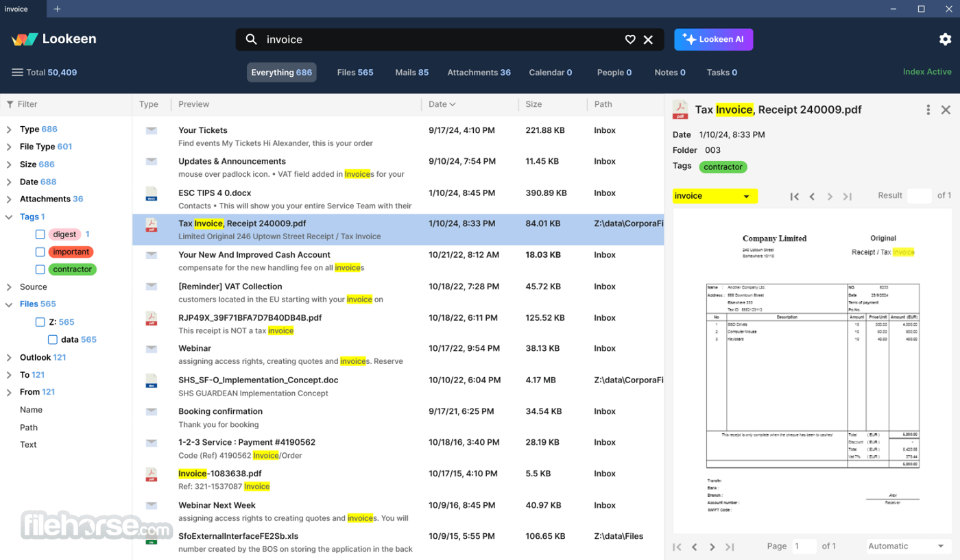The width and height of the screenshot is (960, 560).
Task: Click the PDF icon in preview header
Action: click(x=680, y=110)
